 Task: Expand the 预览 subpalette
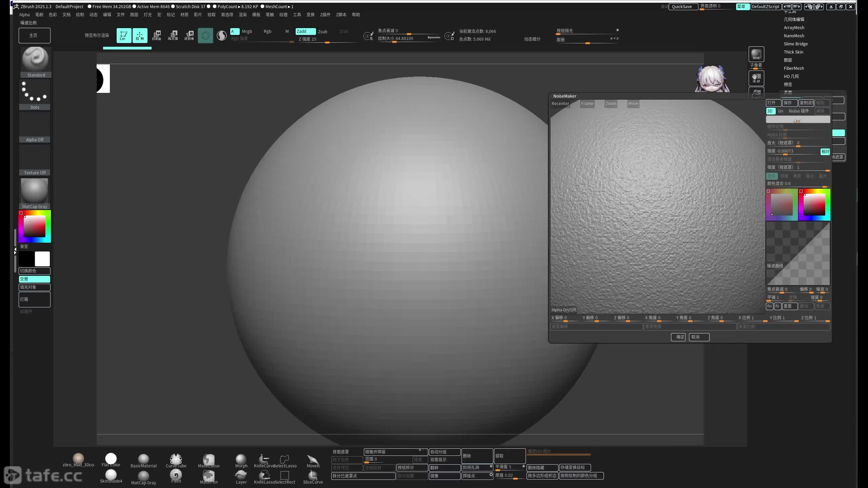(x=788, y=85)
